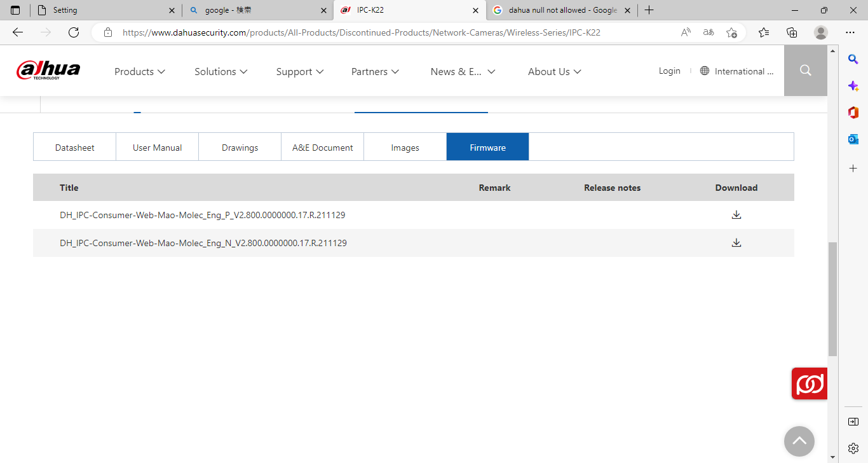
Task: Open a new browser tab
Action: [x=649, y=10]
